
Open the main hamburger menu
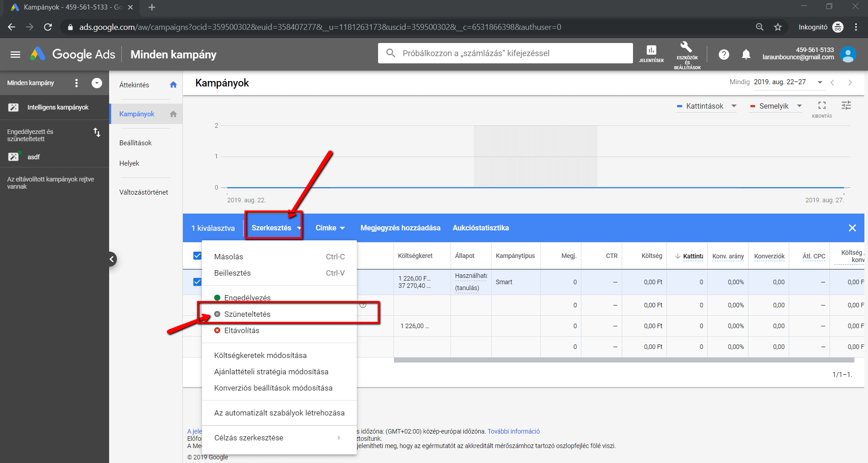pos(15,54)
